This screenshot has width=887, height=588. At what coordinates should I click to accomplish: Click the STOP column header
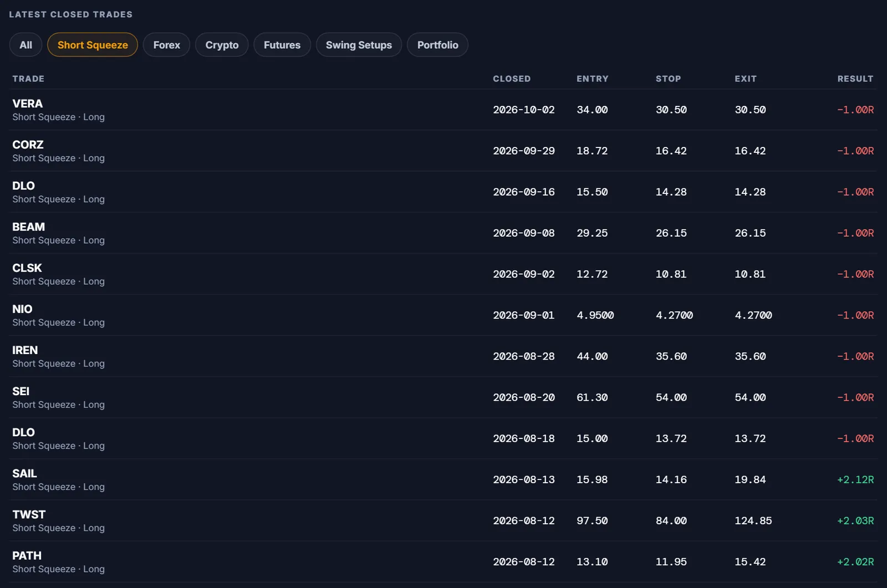668,79
